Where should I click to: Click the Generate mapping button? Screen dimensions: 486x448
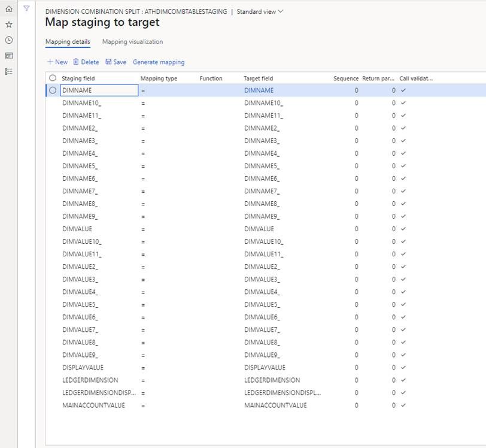coord(159,62)
